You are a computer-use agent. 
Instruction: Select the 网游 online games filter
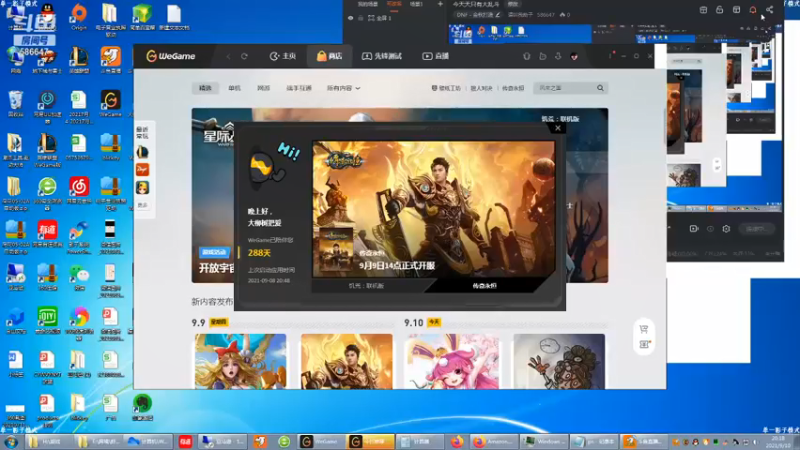(263, 88)
